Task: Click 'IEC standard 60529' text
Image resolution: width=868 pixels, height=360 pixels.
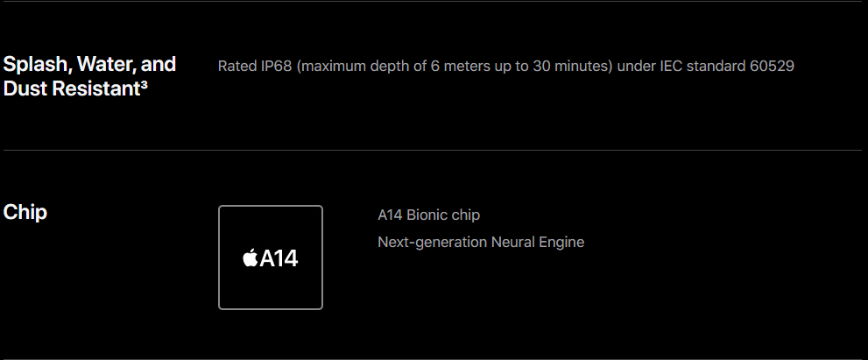Action: 727,67
